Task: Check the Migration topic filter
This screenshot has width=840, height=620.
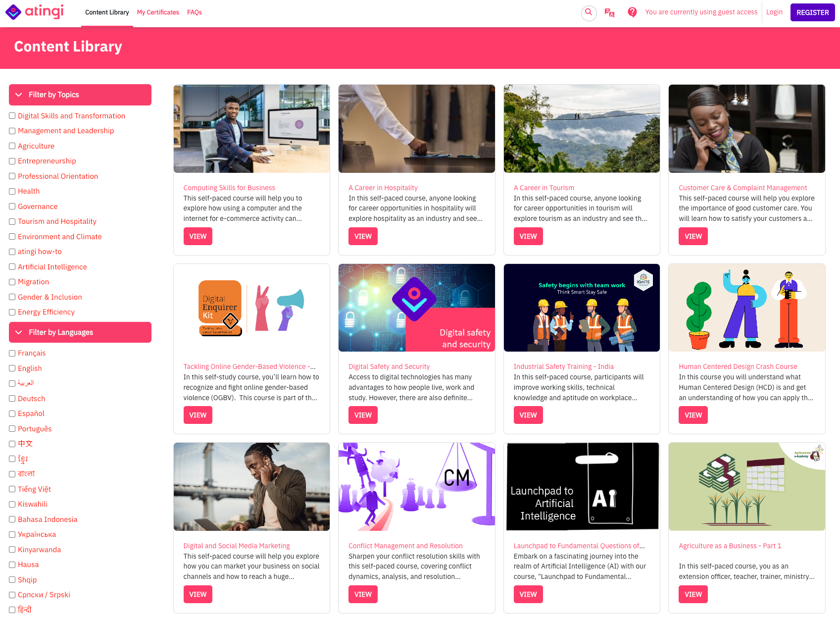Action: pos(12,282)
